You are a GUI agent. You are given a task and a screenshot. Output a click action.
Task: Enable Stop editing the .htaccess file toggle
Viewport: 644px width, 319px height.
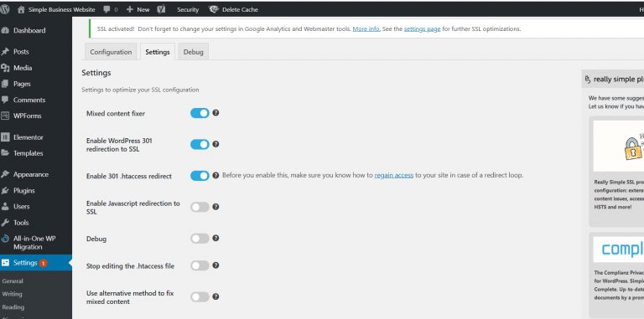tap(200, 265)
